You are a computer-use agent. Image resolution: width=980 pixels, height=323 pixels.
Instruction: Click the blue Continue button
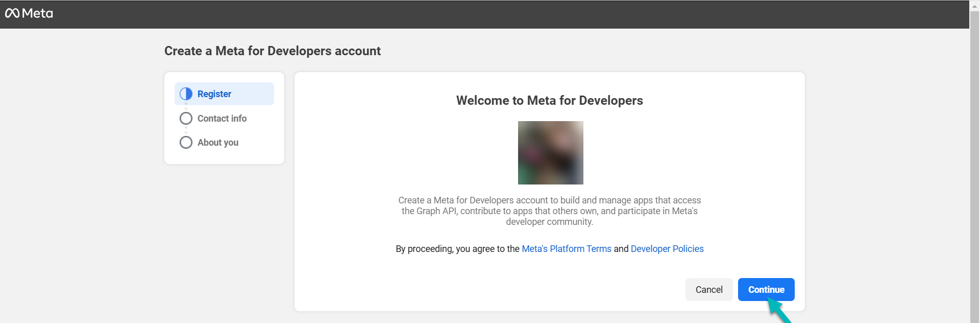coord(766,290)
